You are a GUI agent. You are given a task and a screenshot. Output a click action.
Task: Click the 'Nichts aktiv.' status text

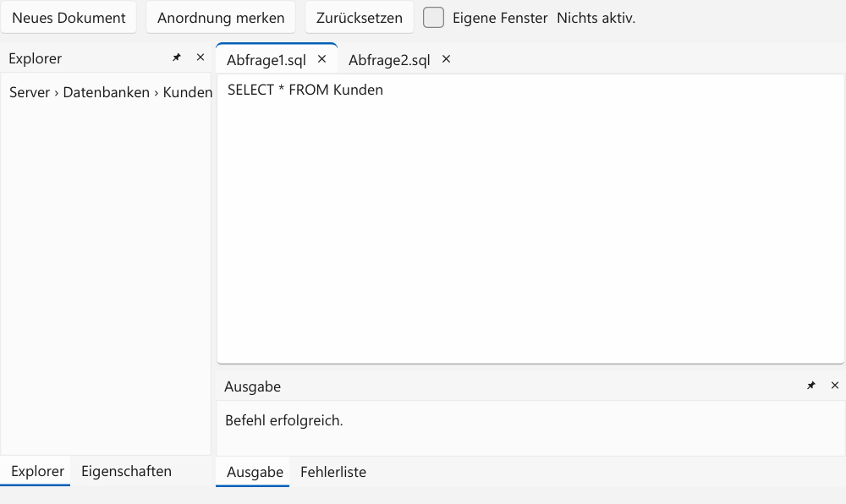596,18
